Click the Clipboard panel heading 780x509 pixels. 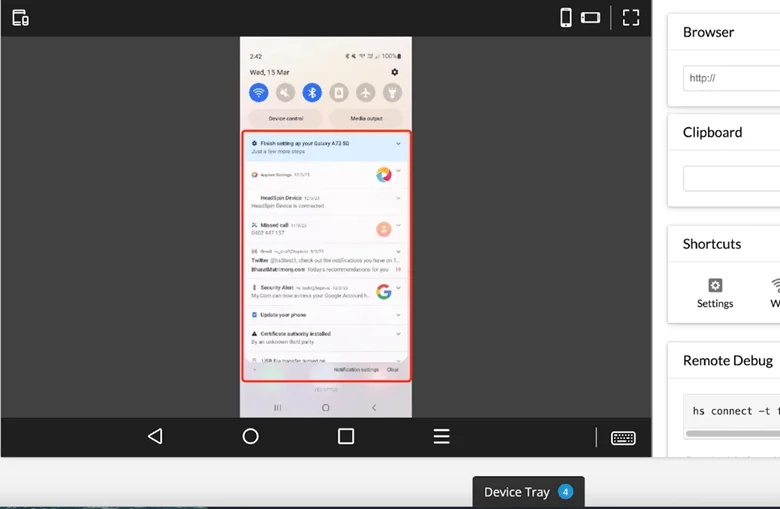(x=712, y=132)
